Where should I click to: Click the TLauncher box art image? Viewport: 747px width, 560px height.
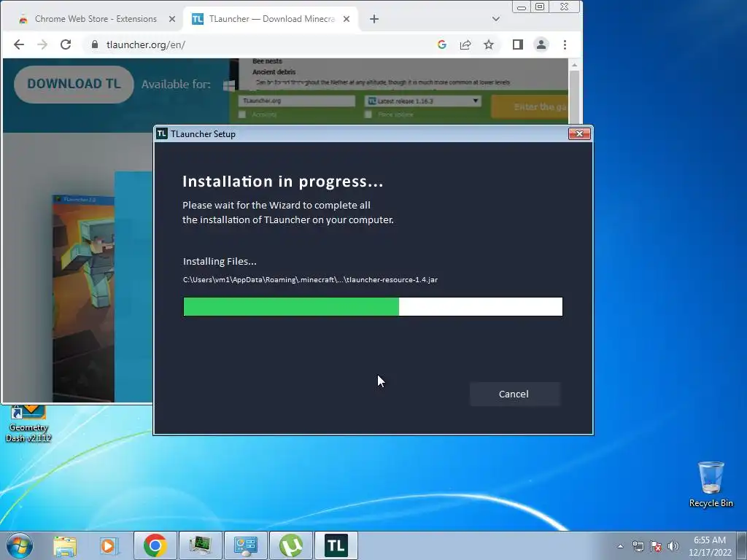[x=83, y=298]
